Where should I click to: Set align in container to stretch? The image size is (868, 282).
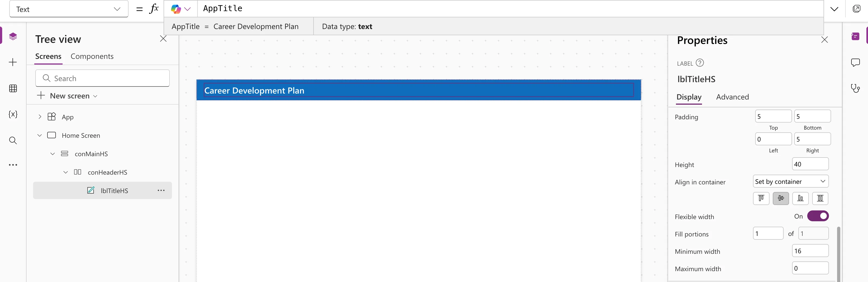point(820,198)
